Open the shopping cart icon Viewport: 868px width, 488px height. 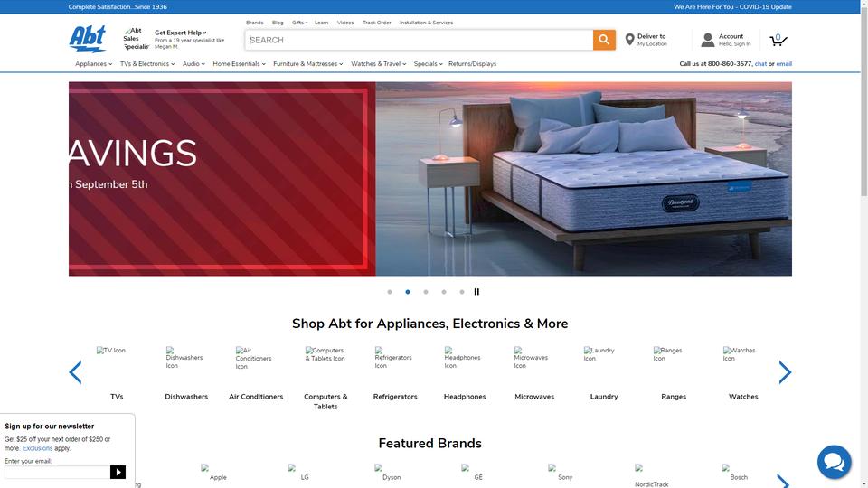tap(778, 40)
